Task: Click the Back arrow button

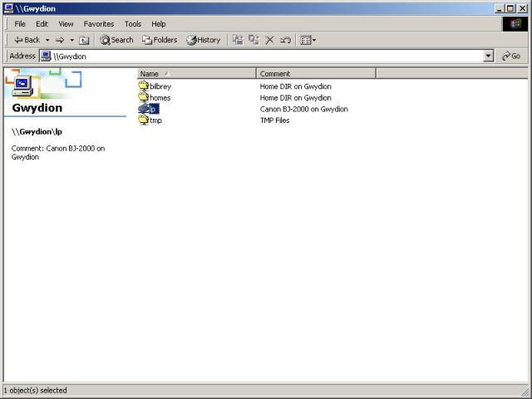Action: 27,40
